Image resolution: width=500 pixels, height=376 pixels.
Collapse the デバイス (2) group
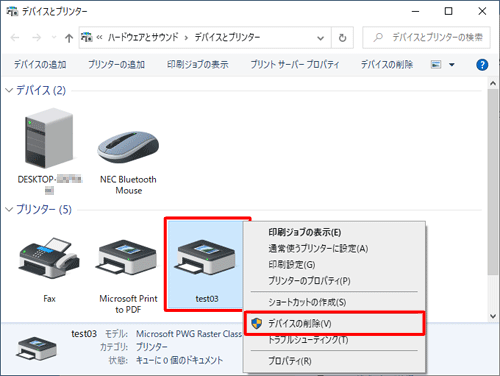(9, 90)
